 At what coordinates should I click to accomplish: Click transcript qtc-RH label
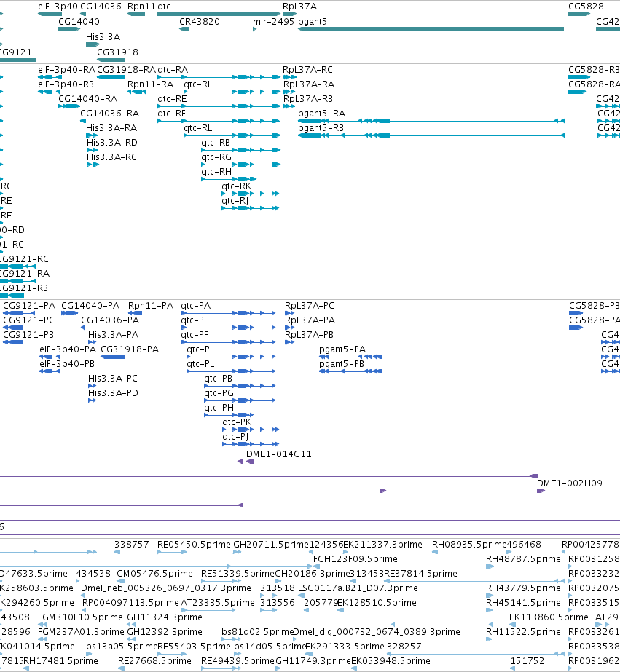point(216,172)
